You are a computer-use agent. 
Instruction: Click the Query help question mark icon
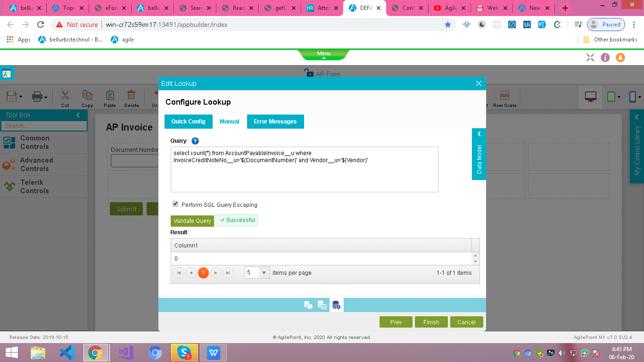[x=195, y=141]
